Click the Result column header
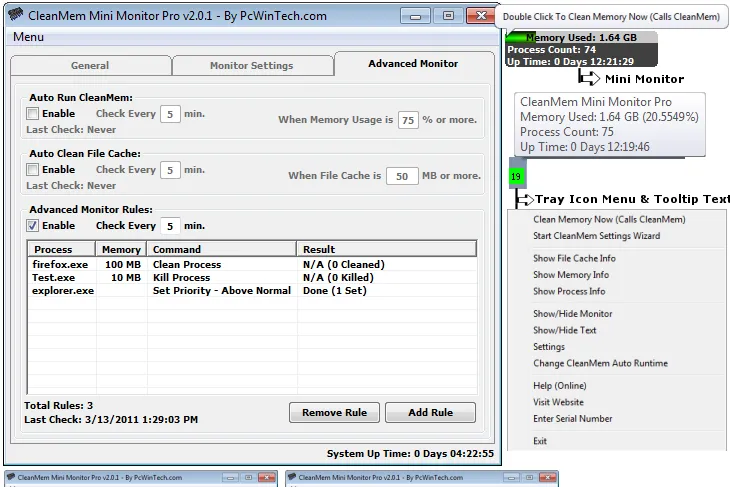Screen dimensions: 730x487 [386, 250]
